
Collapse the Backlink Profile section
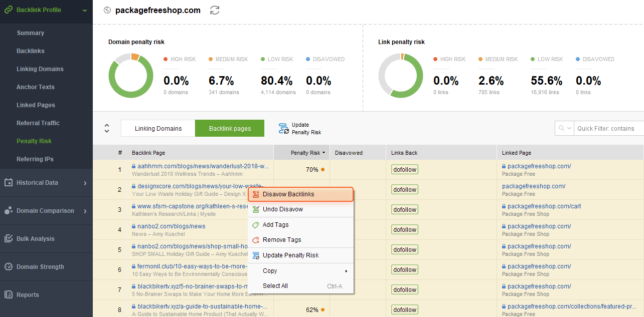point(84,10)
